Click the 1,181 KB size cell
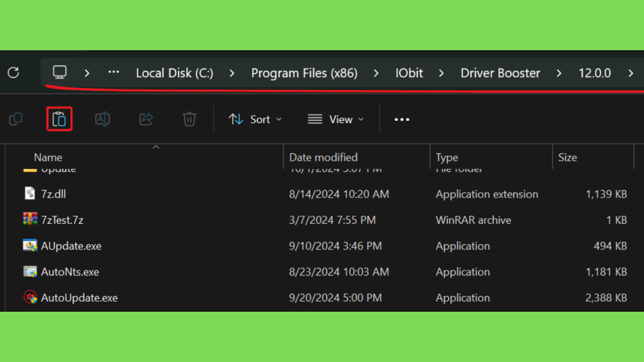This screenshot has height=362, width=644. [606, 271]
